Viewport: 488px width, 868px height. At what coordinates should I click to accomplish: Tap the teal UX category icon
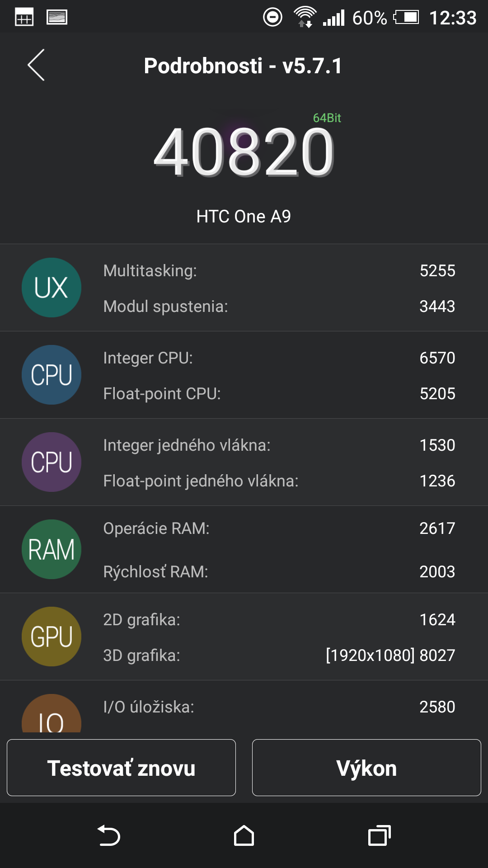tap(52, 288)
